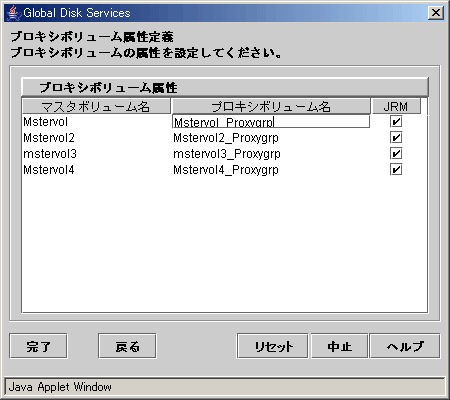Toggle JRM checkbox for mstervol3
Image resolution: width=450 pixels, height=400 pixels.
tap(396, 153)
